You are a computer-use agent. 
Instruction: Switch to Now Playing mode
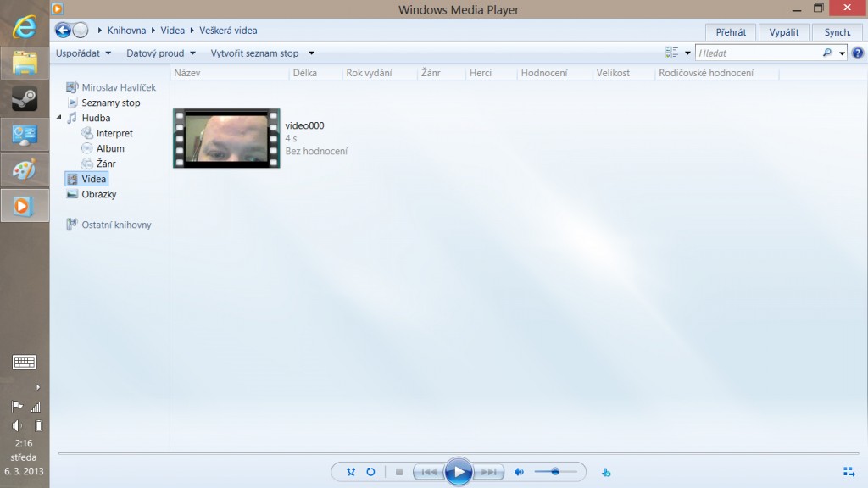tap(849, 472)
